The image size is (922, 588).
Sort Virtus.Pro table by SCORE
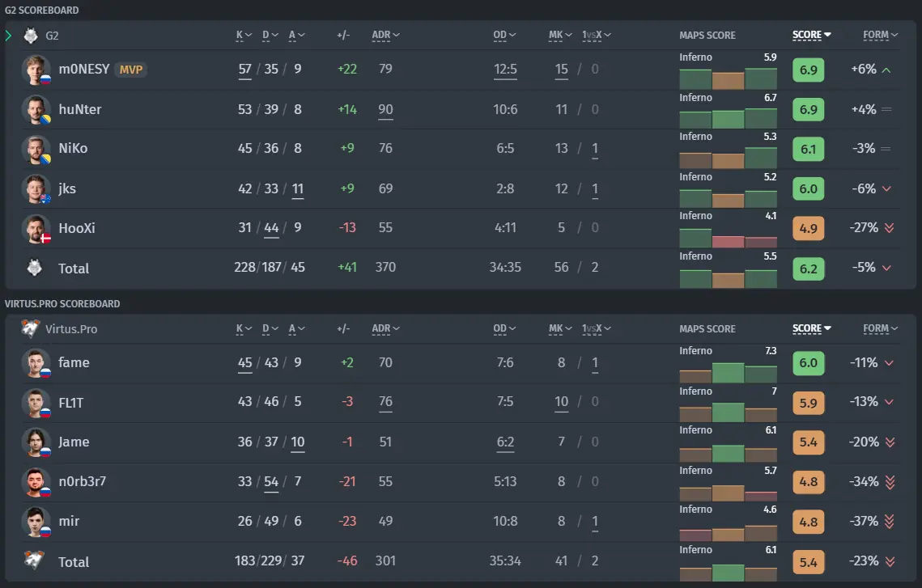[x=811, y=329]
